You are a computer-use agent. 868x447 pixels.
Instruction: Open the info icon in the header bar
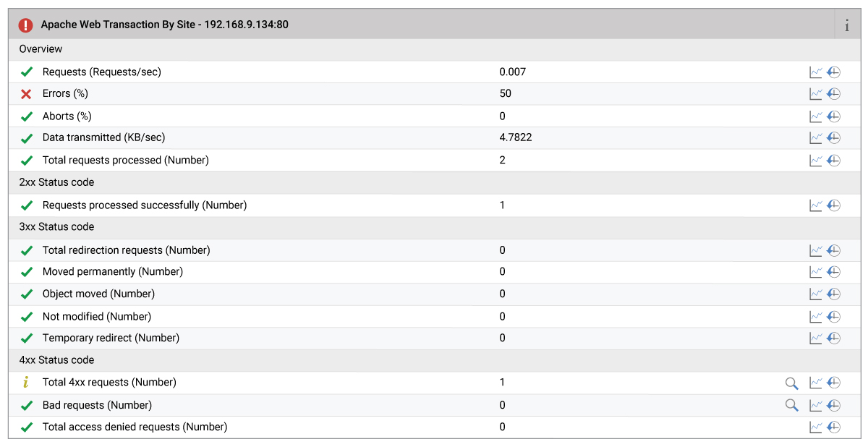click(847, 25)
